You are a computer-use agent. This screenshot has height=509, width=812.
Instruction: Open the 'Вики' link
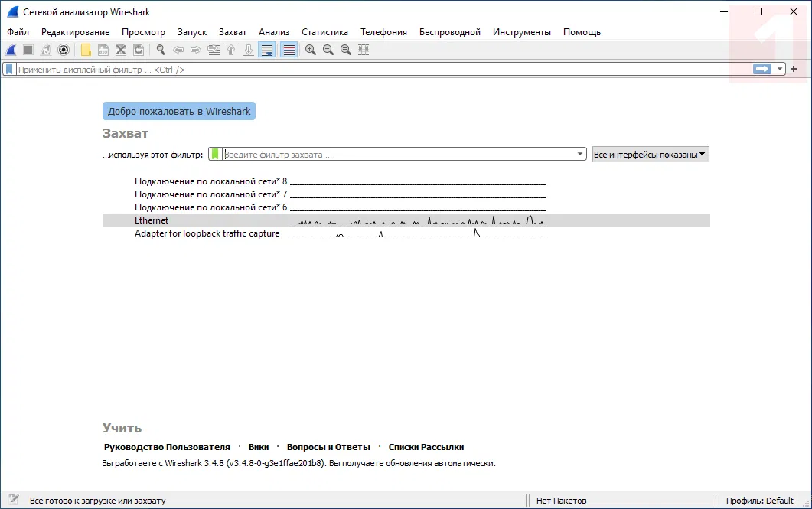coord(259,447)
